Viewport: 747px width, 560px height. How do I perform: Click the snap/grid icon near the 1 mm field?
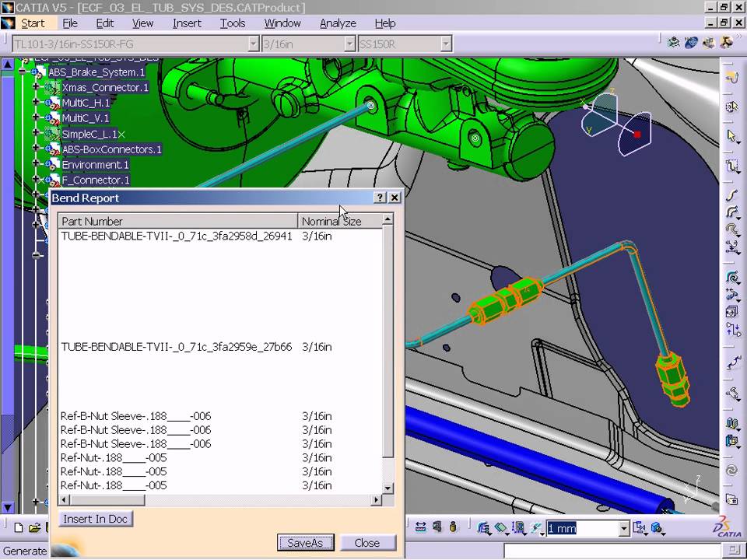tap(538, 528)
